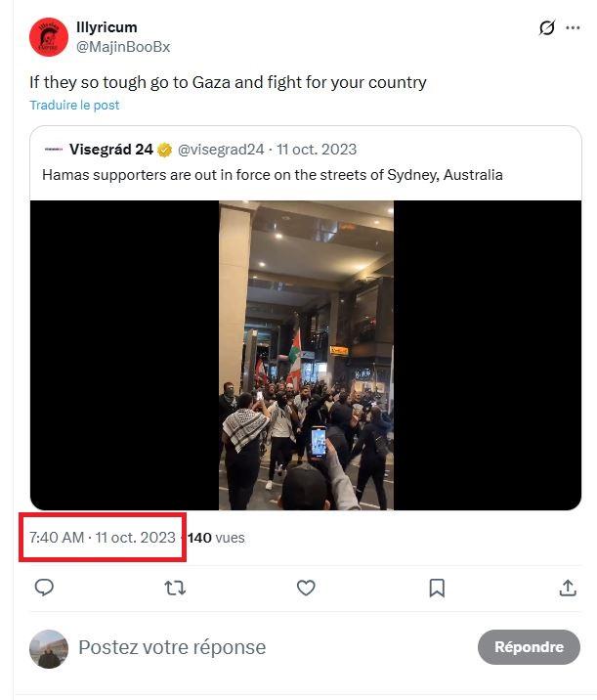Click the 140 vues count
This screenshot has width=597, height=700.
pyautogui.click(x=216, y=538)
